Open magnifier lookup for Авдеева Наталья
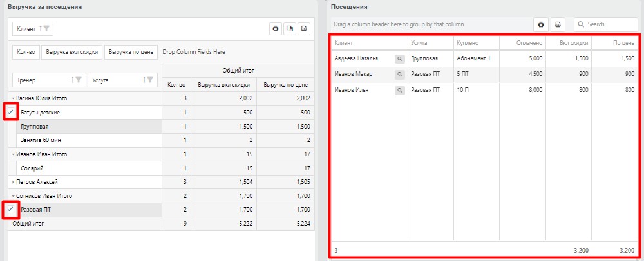 (x=400, y=59)
